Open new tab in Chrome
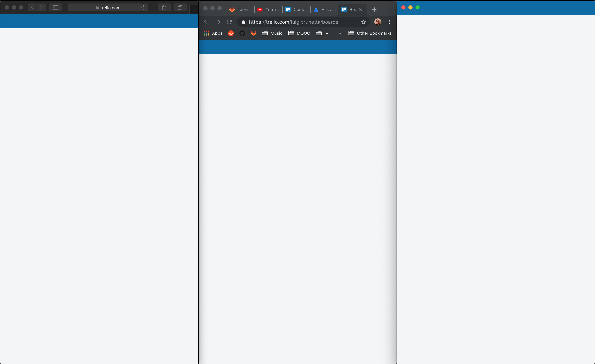The width and height of the screenshot is (595, 364). [374, 9]
